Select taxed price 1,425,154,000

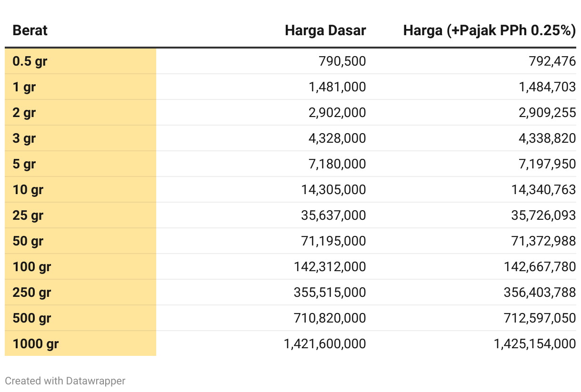[x=535, y=344]
